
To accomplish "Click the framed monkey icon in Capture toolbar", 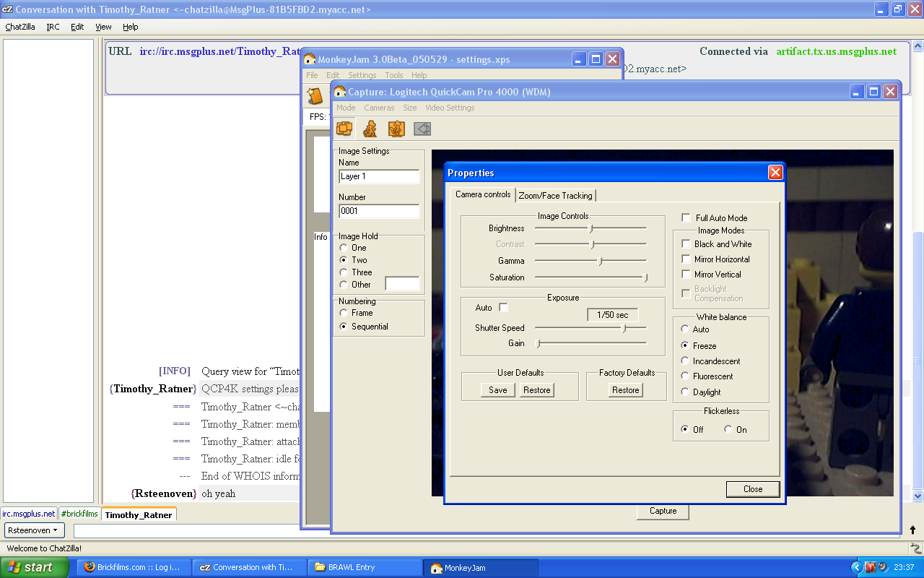I will coord(396,129).
